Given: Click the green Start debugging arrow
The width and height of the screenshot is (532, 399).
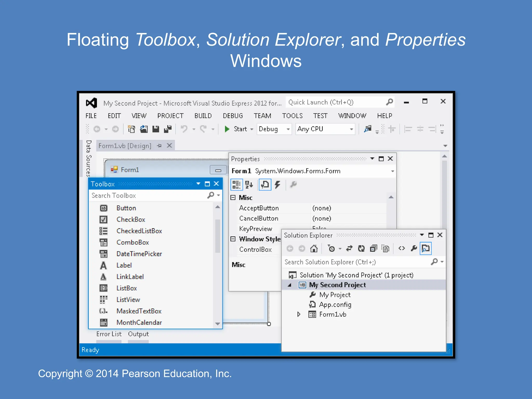Looking at the screenshot, I should coord(227,129).
